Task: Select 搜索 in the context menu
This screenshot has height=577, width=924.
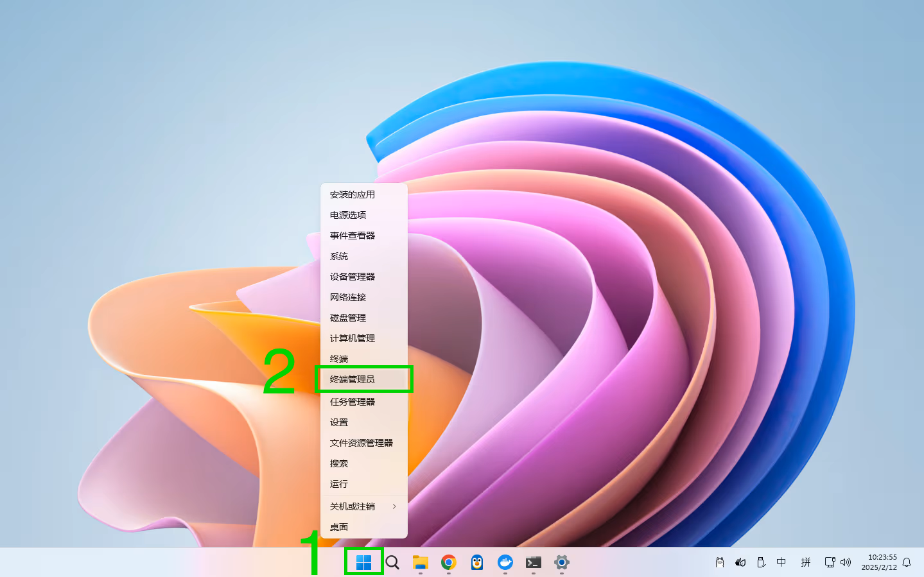Action: pyautogui.click(x=364, y=463)
